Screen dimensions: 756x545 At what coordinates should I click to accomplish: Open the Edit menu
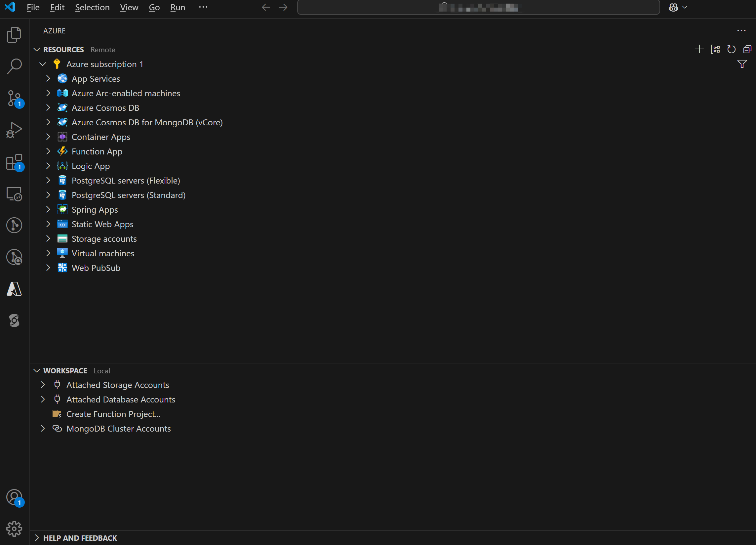point(57,7)
